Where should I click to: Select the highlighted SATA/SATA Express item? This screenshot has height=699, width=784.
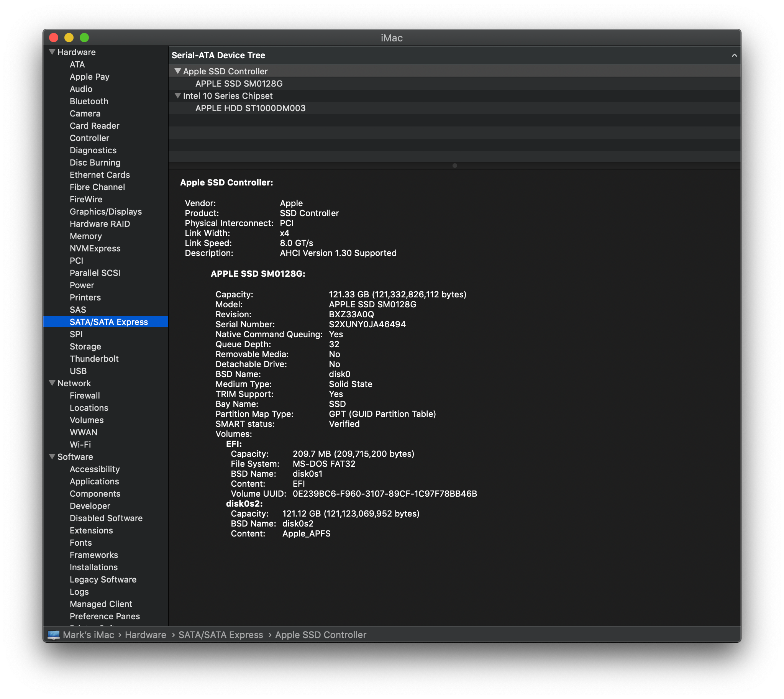[x=106, y=322]
